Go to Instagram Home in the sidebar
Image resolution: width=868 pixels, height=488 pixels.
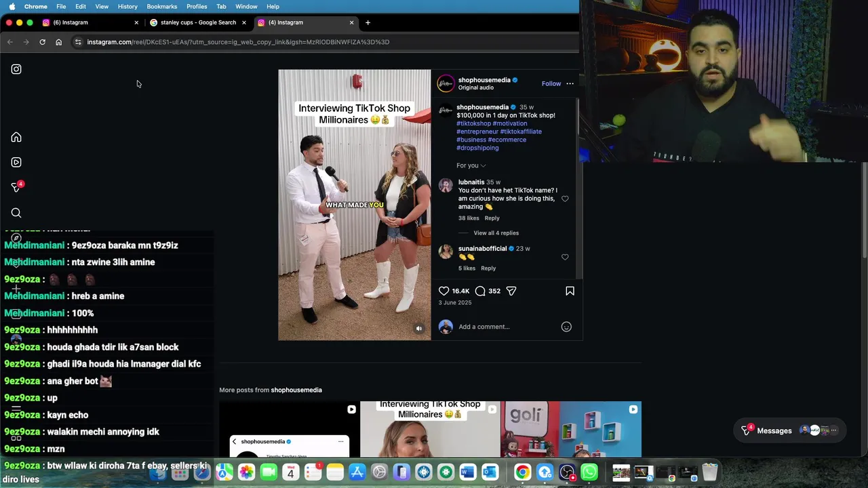(x=16, y=138)
